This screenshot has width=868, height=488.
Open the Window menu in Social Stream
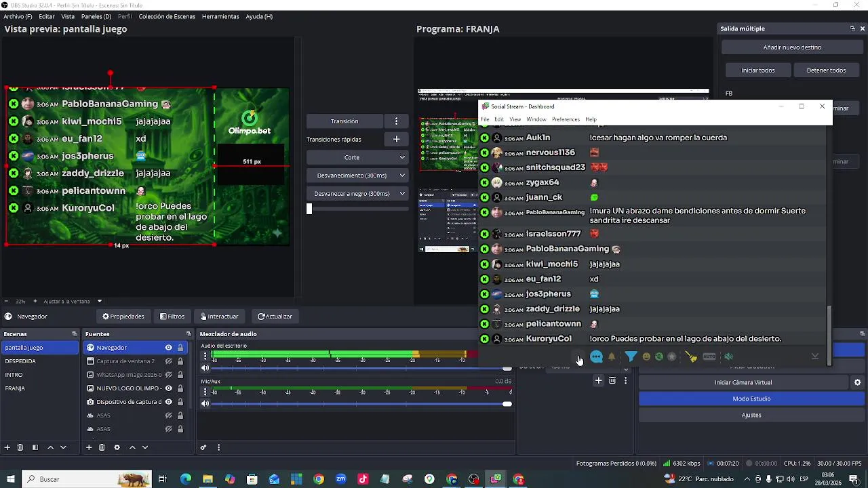(x=536, y=119)
